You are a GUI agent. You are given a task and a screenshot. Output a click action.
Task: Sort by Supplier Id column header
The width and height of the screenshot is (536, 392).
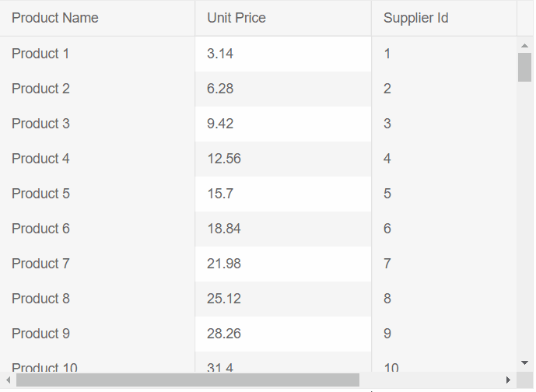click(416, 18)
